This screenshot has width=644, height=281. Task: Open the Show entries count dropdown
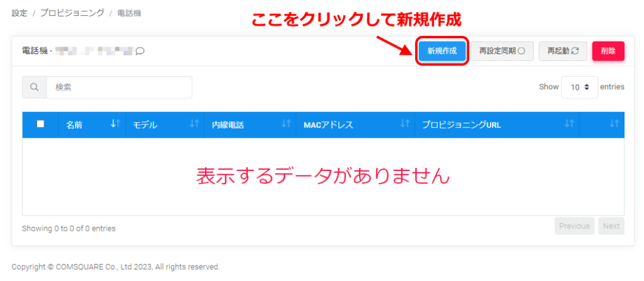tap(579, 87)
